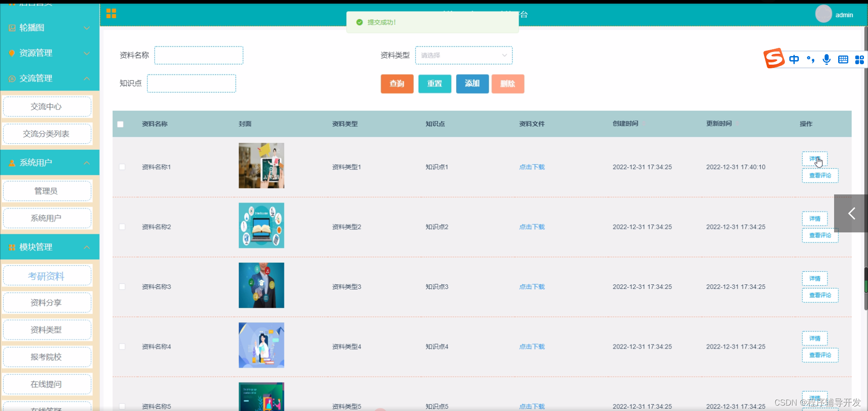Collapse the 模块管理 sidebar section chevron
Image resolution: width=868 pixels, height=411 pixels.
click(x=87, y=247)
